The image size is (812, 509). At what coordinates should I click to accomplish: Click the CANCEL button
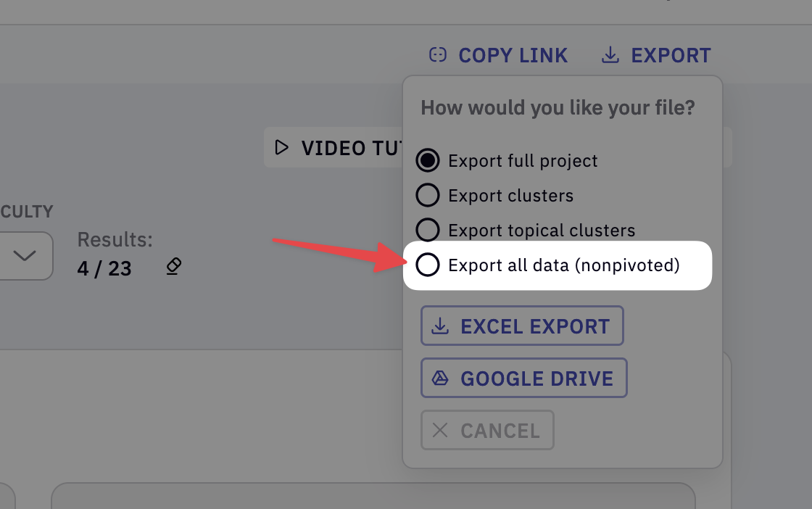coord(487,430)
